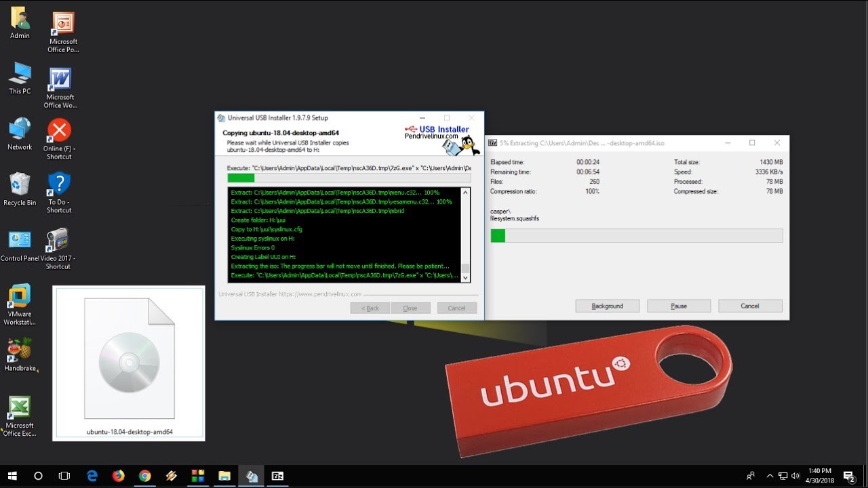Click the log scrollbar down arrow
This screenshot has width=868, height=488.
tap(465, 277)
